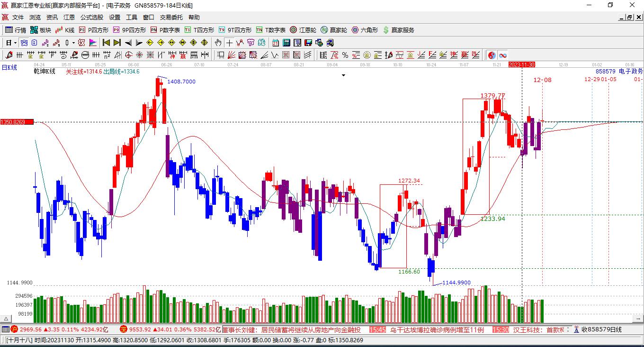Open the 浏览 menu

pos(35,18)
